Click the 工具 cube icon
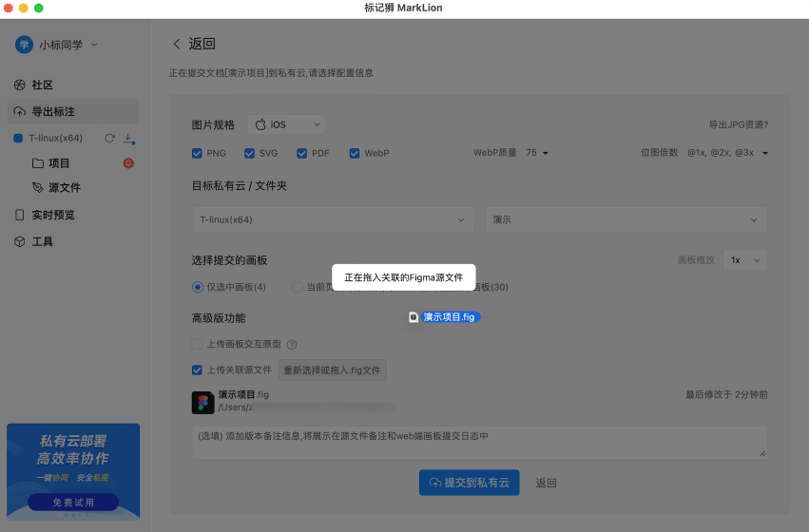 pos(20,241)
